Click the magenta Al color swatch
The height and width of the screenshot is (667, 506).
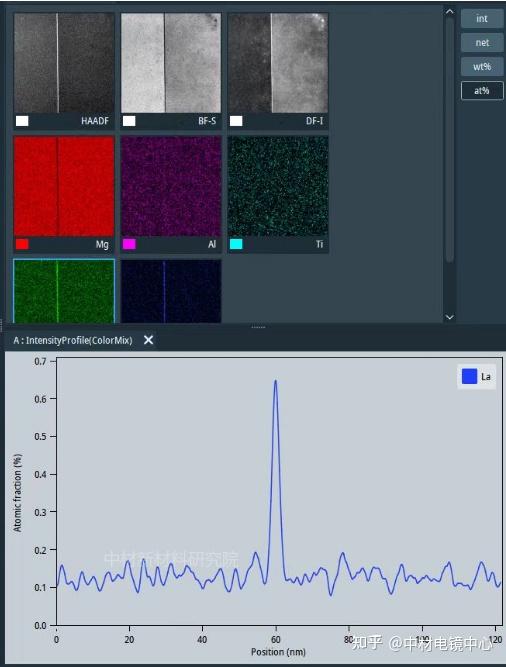(x=129, y=244)
